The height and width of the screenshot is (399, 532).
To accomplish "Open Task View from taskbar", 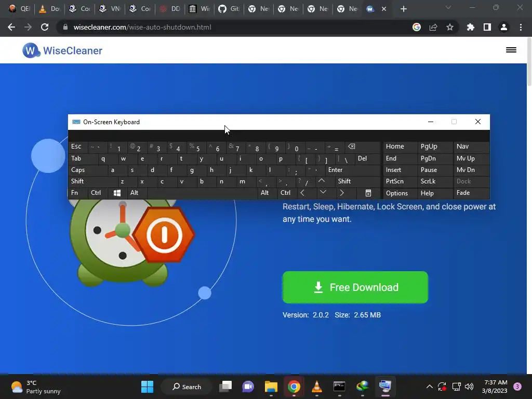I will click(225, 387).
